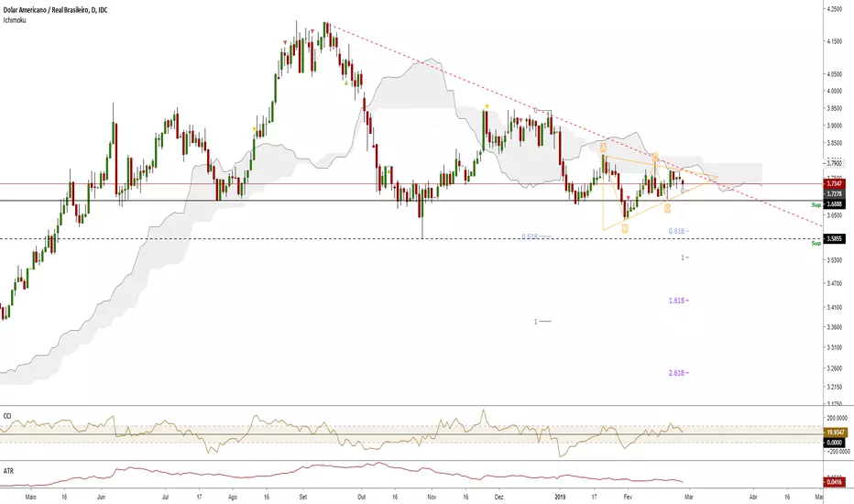Click the 3.8500 price axis label
Screen dimensions: 854x504
pyautogui.click(x=835, y=143)
